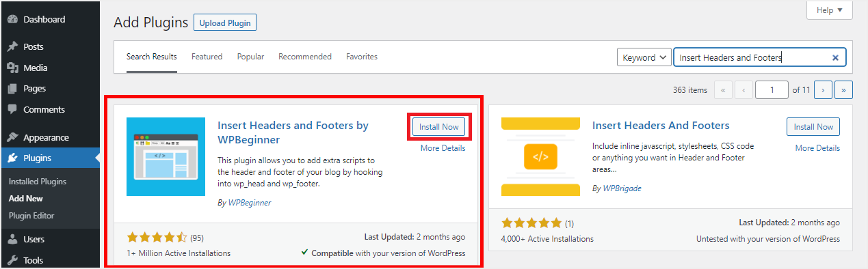This screenshot has width=868, height=269.
Task: Open Appearance menu label
Action: tap(46, 137)
